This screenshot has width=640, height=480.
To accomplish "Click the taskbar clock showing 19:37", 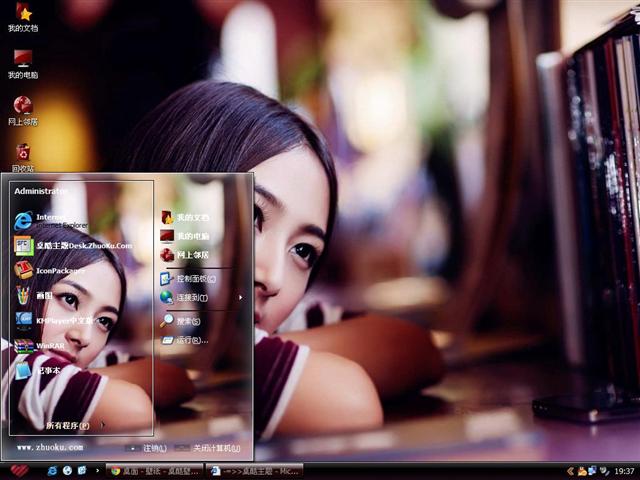I will click(x=624, y=470).
